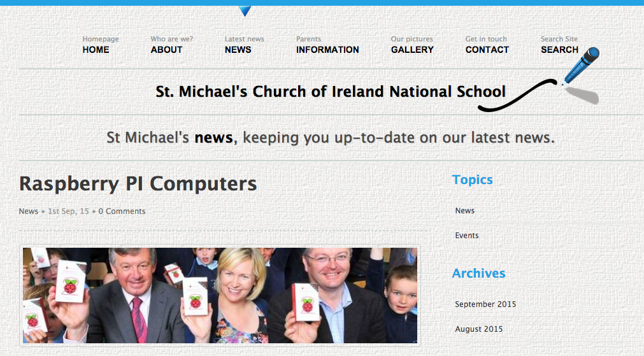Open the Raspberry Pi group photo
Viewport: 644px width, 356px height.
tap(220, 295)
